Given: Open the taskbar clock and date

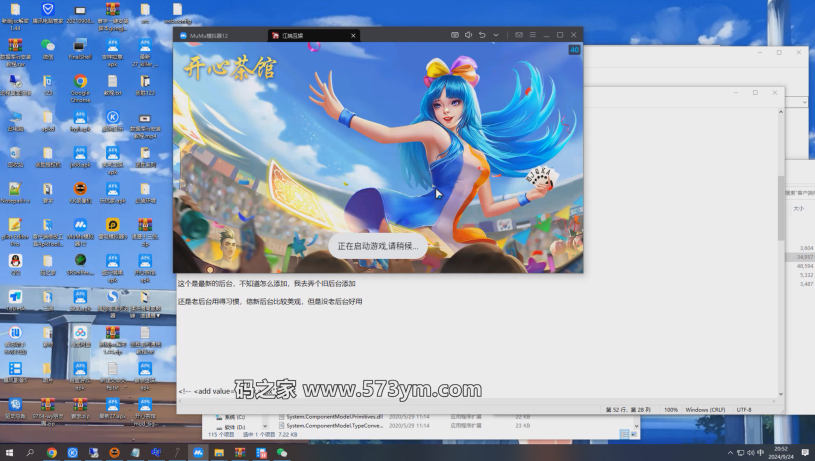Looking at the screenshot, I should click(781, 453).
